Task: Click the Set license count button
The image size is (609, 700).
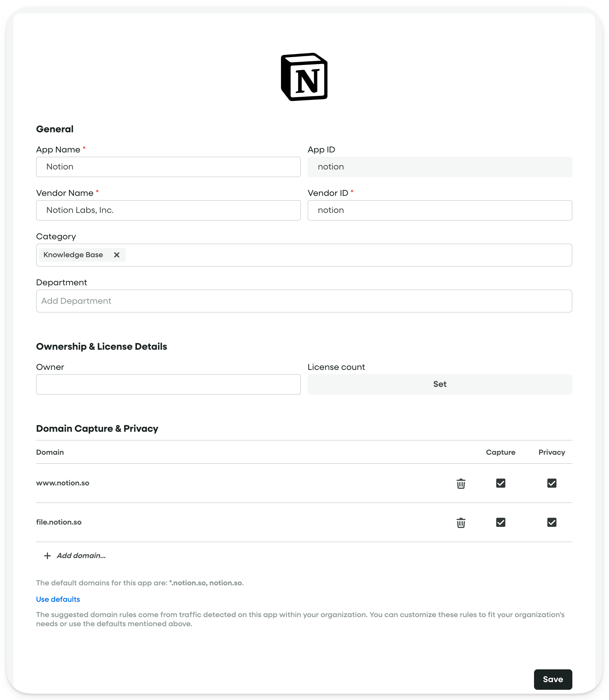Action: pyautogui.click(x=440, y=384)
